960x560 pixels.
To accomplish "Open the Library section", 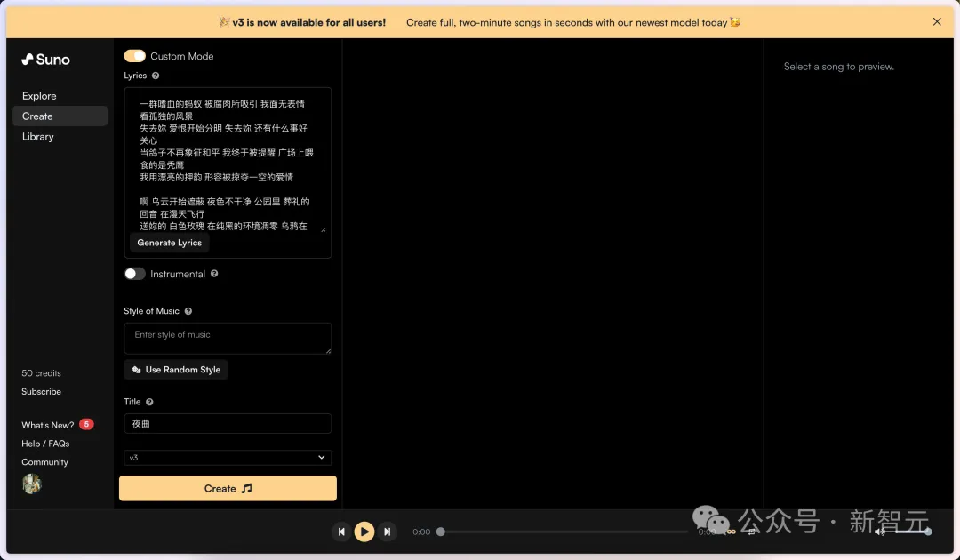I will (x=38, y=137).
